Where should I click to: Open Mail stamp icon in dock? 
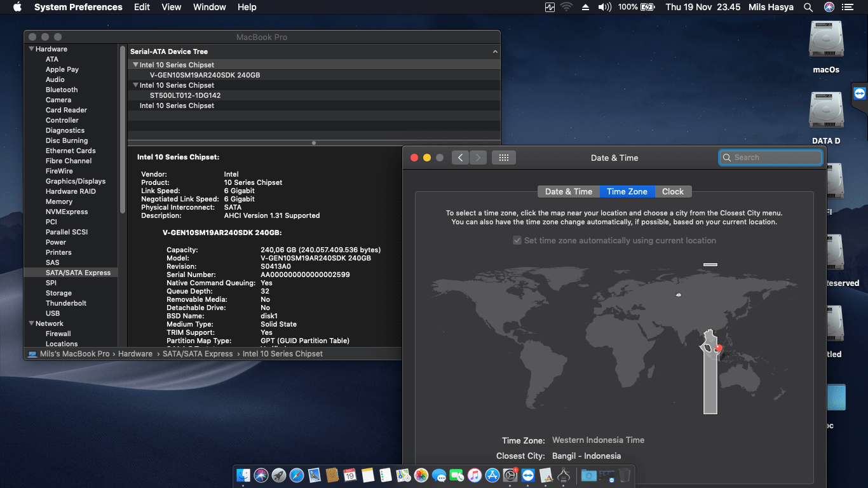coord(315,475)
